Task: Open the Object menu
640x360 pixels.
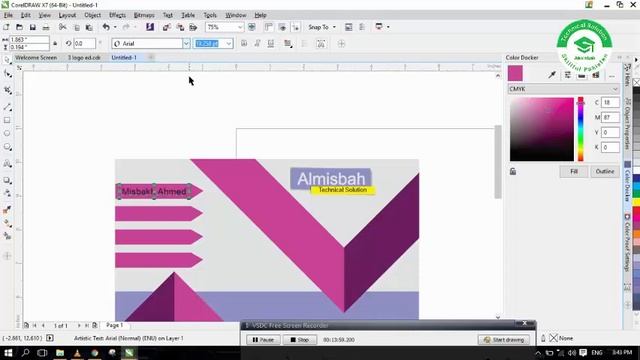Action: [93, 15]
